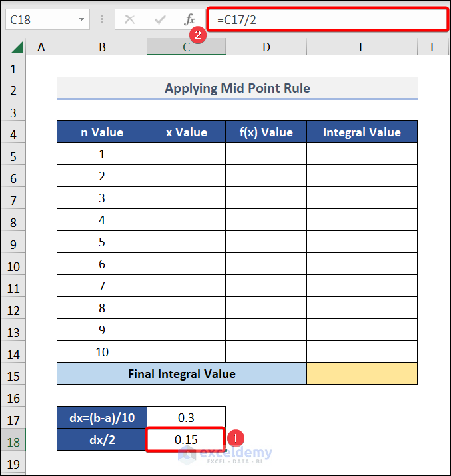Select column B header

click(102, 47)
